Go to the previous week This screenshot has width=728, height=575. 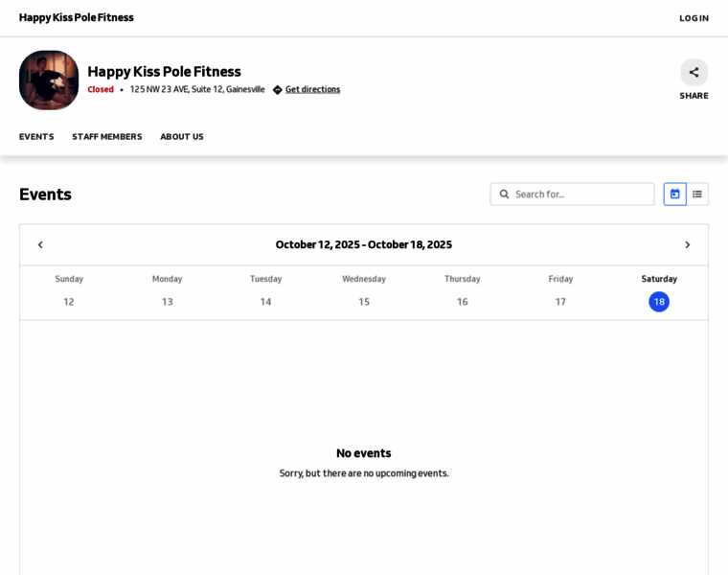[40, 244]
